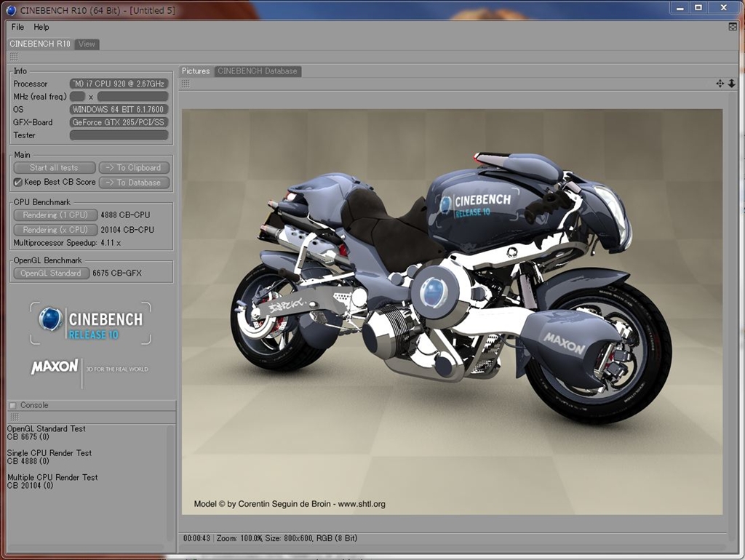Viewport: 745px width, 560px height.
Task: Switch to the View tab
Action: click(87, 44)
